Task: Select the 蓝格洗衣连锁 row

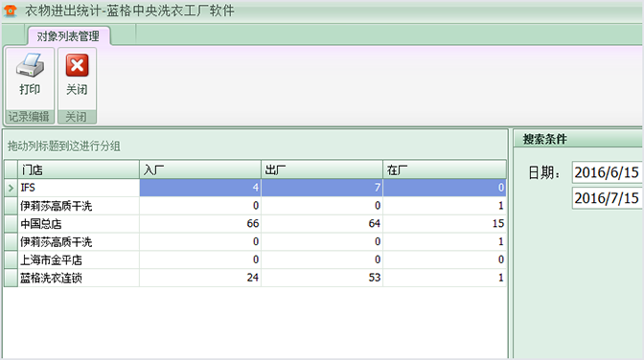Action: 255,278
